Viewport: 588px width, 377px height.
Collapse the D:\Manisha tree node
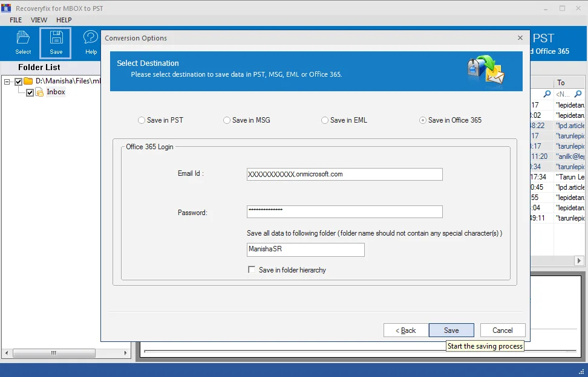7,81
